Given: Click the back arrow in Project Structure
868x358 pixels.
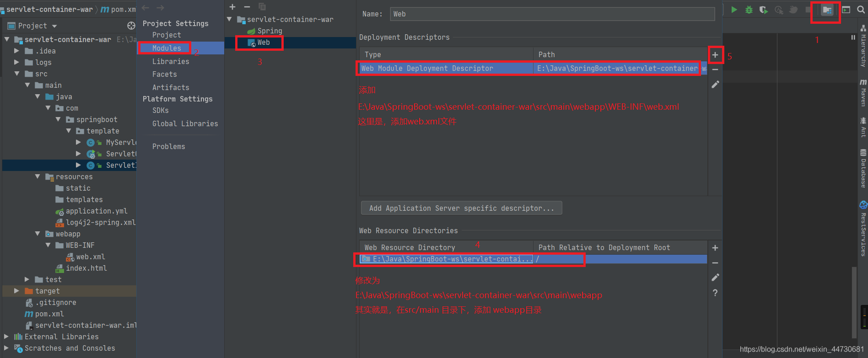Looking at the screenshot, I should pyautogui.click(x=146, y=8).
